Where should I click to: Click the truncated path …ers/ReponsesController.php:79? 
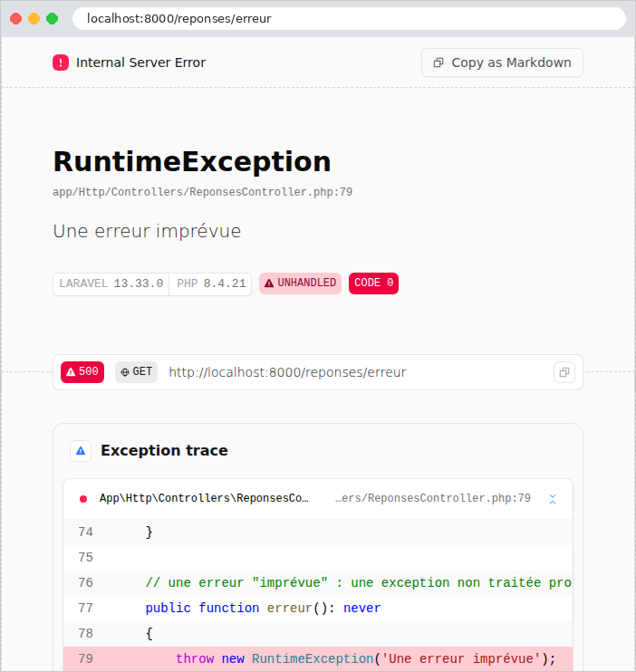pos(433,498)
